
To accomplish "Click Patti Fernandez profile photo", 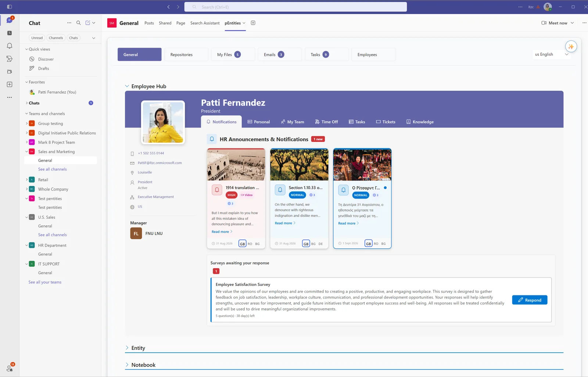I will pos(163,122).
